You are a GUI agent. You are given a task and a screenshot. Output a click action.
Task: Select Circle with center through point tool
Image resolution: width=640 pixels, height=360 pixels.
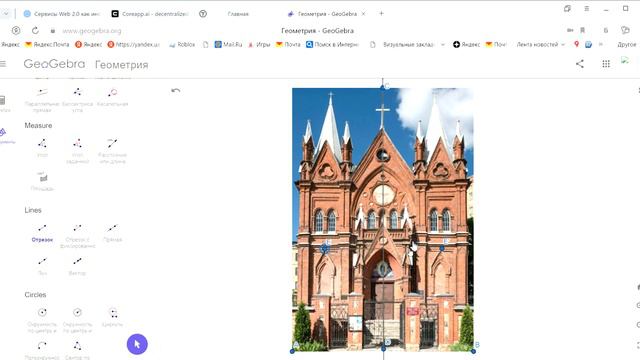42,320
